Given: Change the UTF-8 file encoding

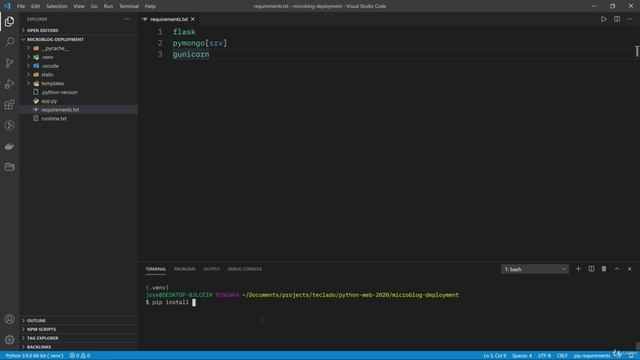Looking at the screenshot, I should [x=544, y=356].
